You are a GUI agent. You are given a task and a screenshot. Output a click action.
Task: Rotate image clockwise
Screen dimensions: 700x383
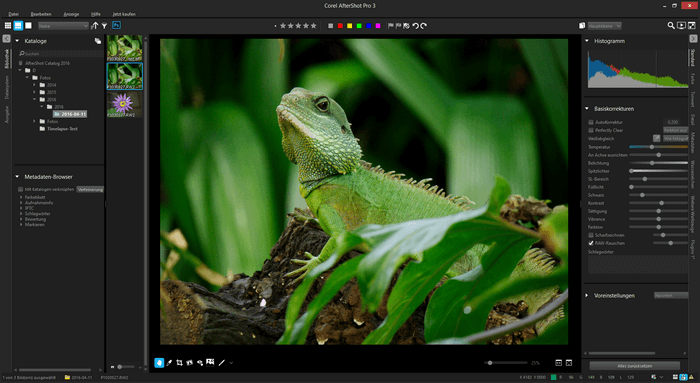(x=424, y=26)
